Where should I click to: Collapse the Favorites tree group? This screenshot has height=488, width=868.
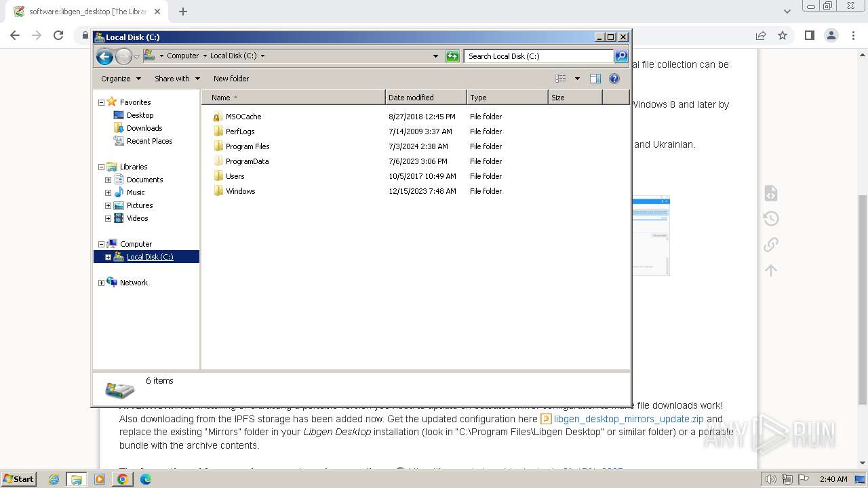(x=101, y=102)
